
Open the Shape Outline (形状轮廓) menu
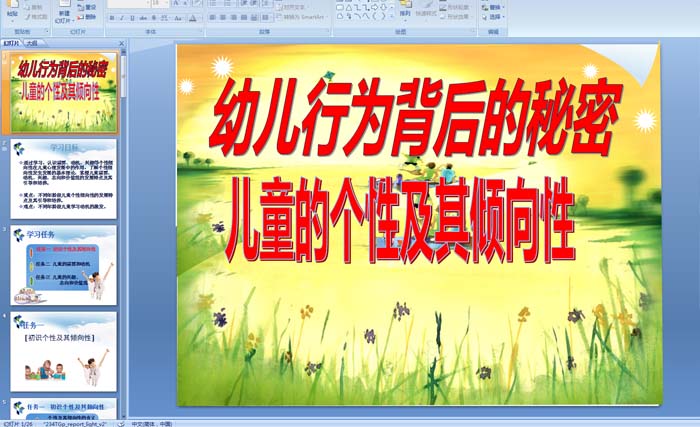[454, 8]
